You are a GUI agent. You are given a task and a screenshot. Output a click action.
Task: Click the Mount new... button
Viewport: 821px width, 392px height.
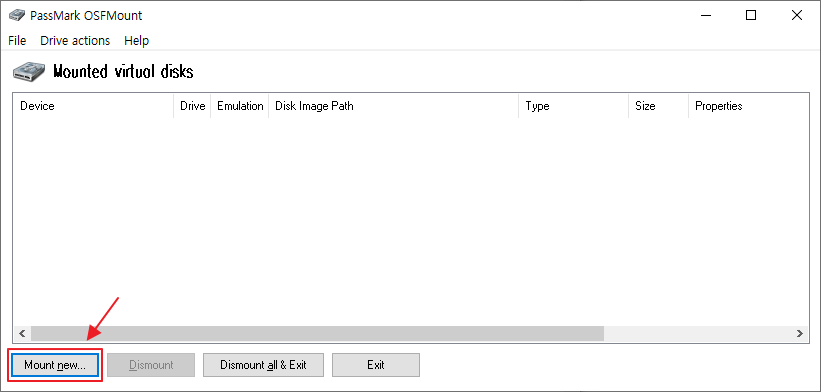coord(54,365)
